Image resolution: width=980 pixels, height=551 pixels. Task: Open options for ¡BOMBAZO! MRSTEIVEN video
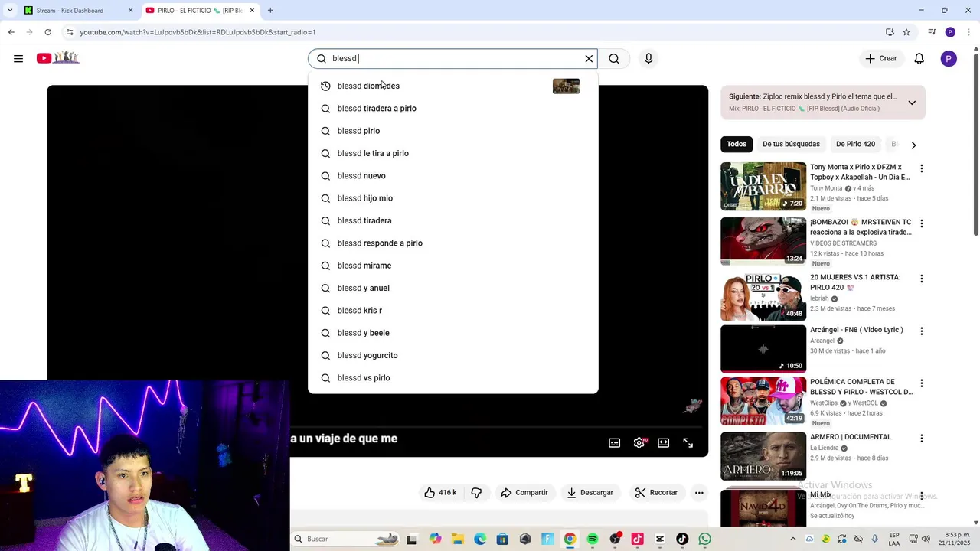point(922,223)
